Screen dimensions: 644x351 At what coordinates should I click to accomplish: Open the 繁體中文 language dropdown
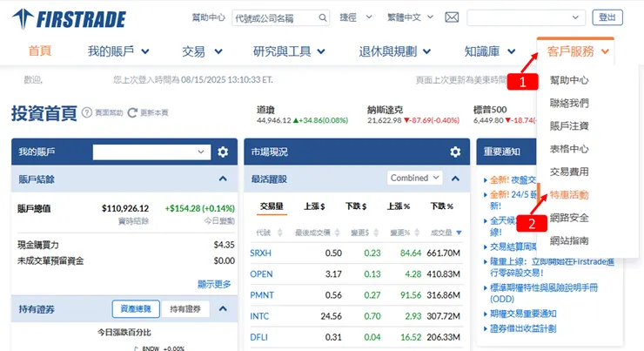coord(410,17)
